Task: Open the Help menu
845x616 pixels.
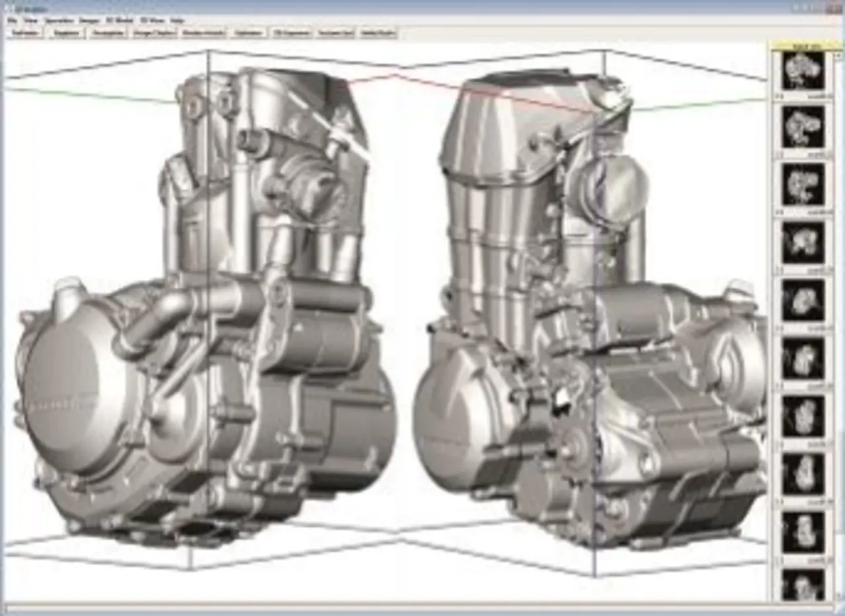Action: point(177,20)
